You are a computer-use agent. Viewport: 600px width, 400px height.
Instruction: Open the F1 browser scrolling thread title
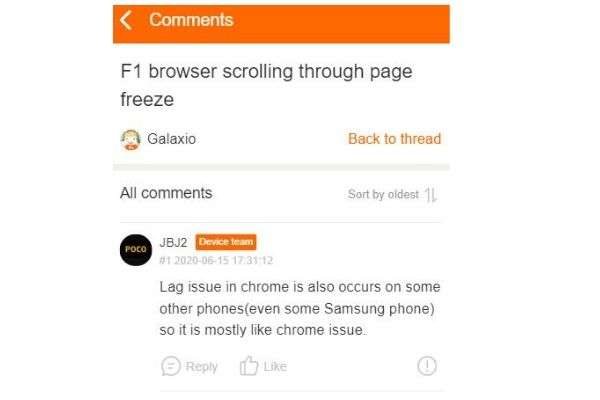point(266,85)
